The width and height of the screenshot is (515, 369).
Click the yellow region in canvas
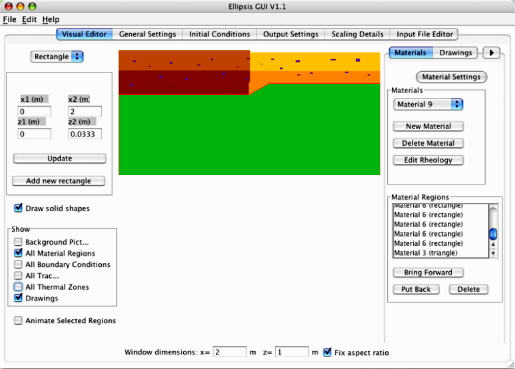tap(315, 62)
